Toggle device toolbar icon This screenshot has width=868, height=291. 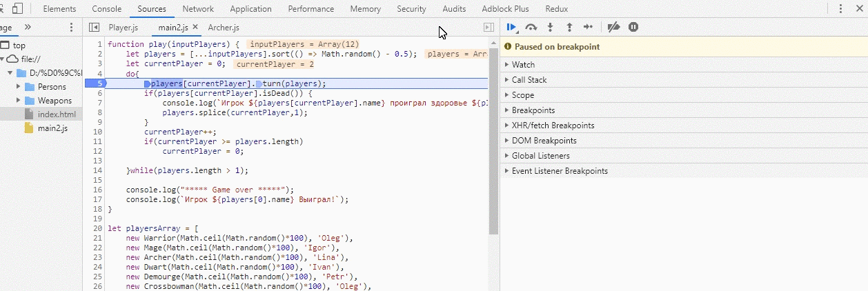18,9
